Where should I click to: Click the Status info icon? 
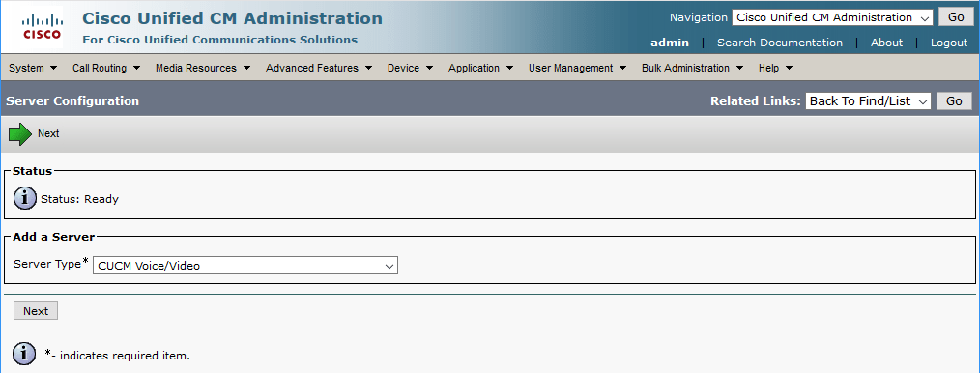(x=25, y=199)
